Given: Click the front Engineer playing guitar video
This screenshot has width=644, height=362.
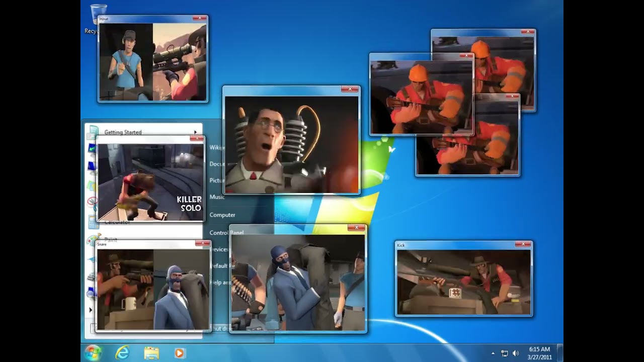Looking at the screenshot, I should click(x=422, y=97).
